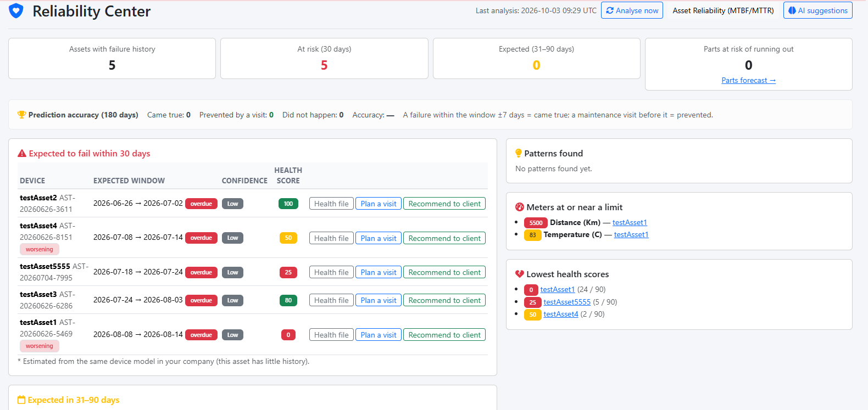Open testAsset1 link in Temperature (C) row
Viewport: 868px width, 410px height.
[631, 234]
